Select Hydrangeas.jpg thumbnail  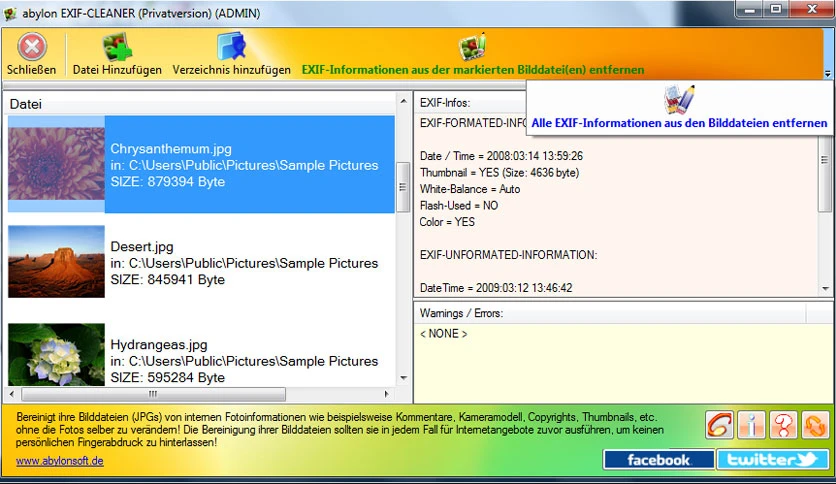[x=56, y=354]
